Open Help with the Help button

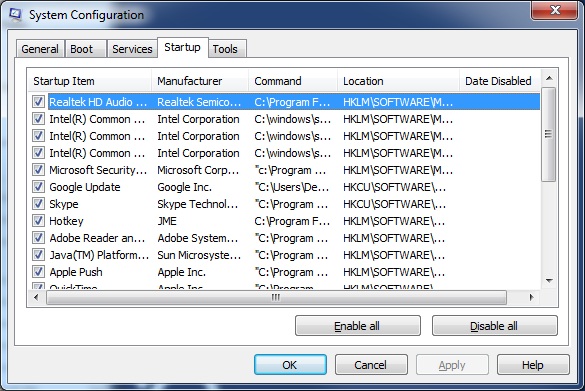point(533,365)
